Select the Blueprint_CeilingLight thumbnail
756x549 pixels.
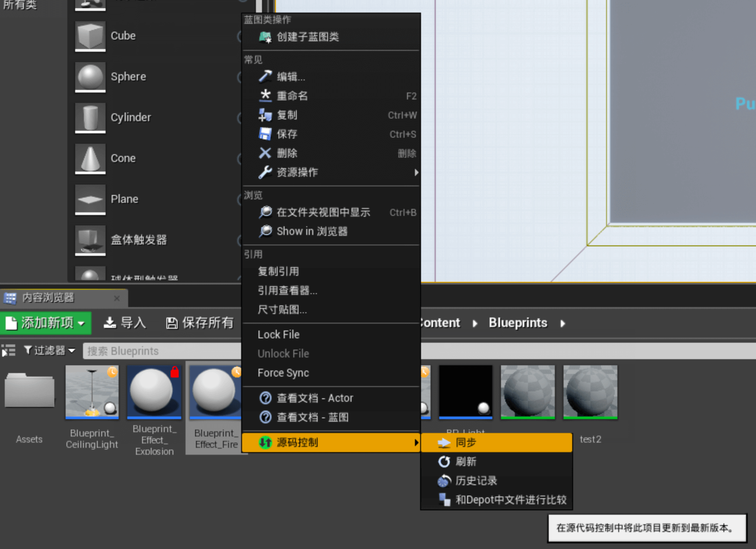[x=92, y=393]
